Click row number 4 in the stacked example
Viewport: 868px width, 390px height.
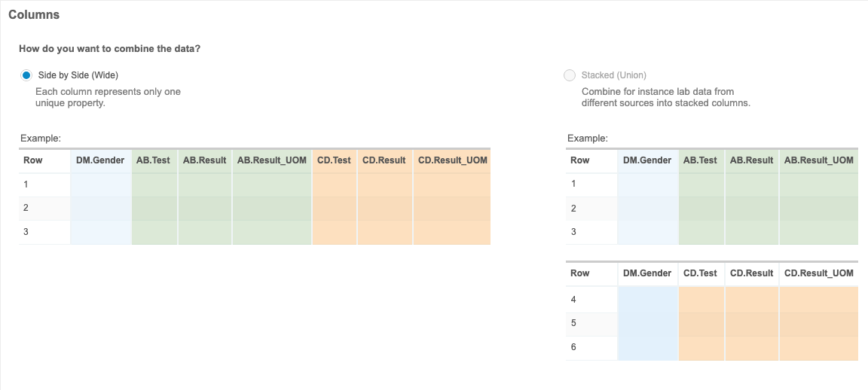574,300
